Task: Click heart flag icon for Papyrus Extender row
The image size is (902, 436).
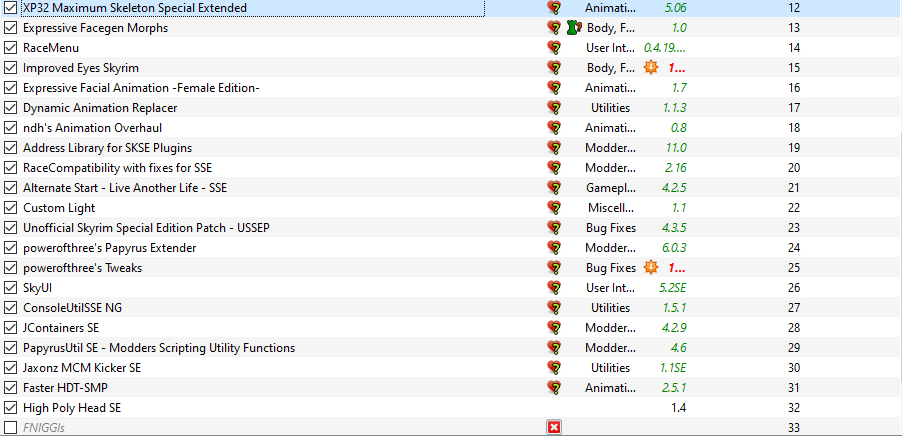Action: (554, 248)
